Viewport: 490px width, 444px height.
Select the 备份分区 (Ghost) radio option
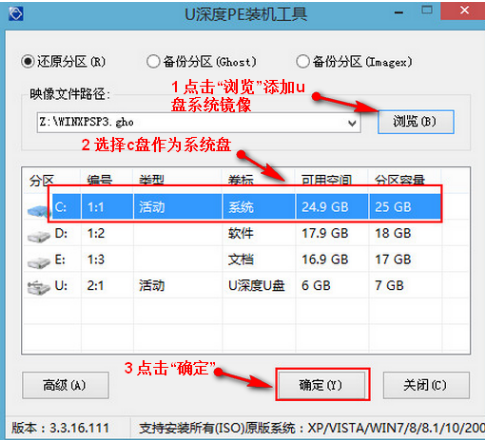pos(153,62)
